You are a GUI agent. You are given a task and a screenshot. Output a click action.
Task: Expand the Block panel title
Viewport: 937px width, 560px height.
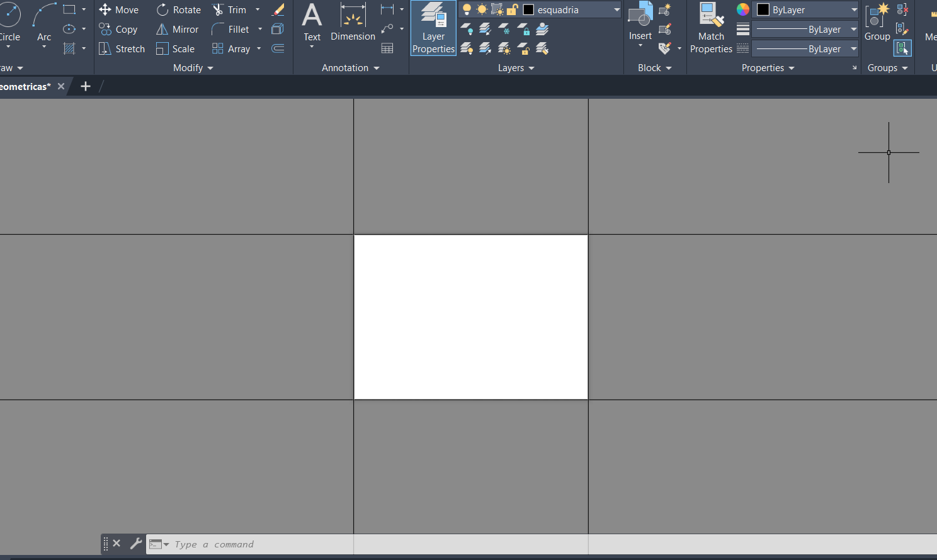pos(655,68)
